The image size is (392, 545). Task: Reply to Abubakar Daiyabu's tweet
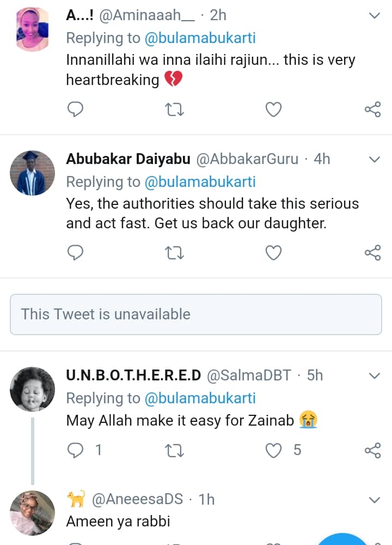(75, 253)
